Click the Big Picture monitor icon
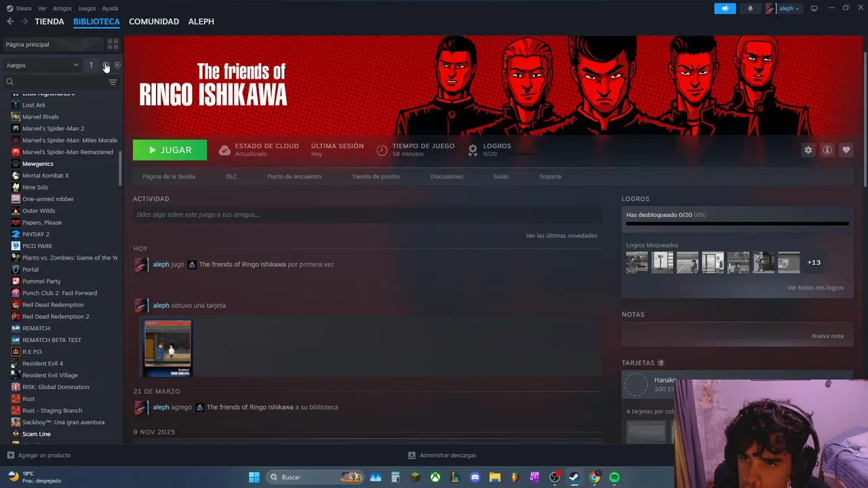 pyautogui.click(x=814, y=8)
